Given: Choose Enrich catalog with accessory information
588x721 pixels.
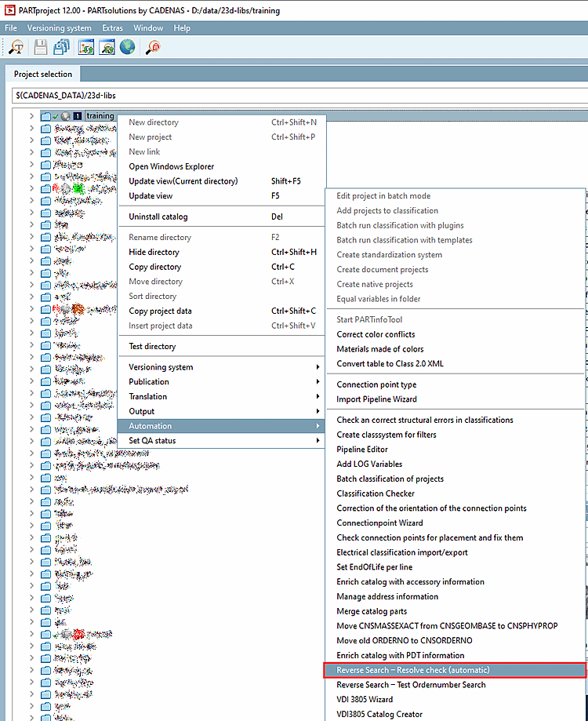Looking at the screenshot, I should [455, 581].
